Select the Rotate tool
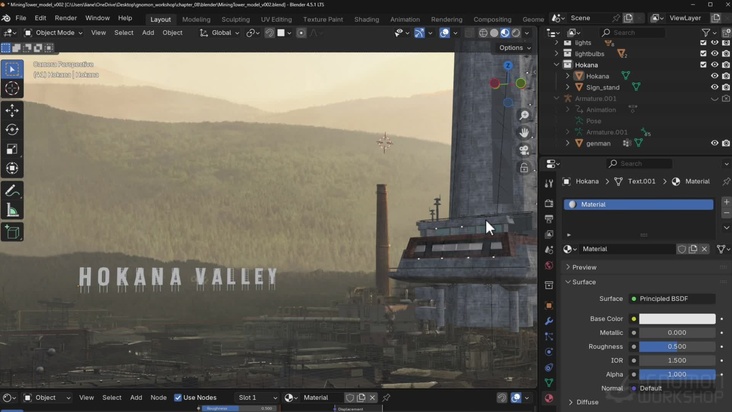 (x=12, y=129)
